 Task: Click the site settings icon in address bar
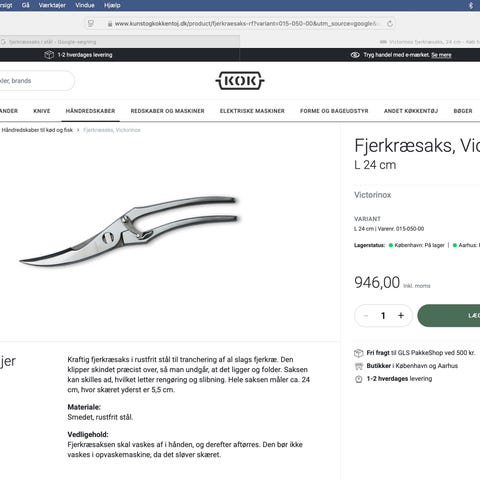point(91,23)
